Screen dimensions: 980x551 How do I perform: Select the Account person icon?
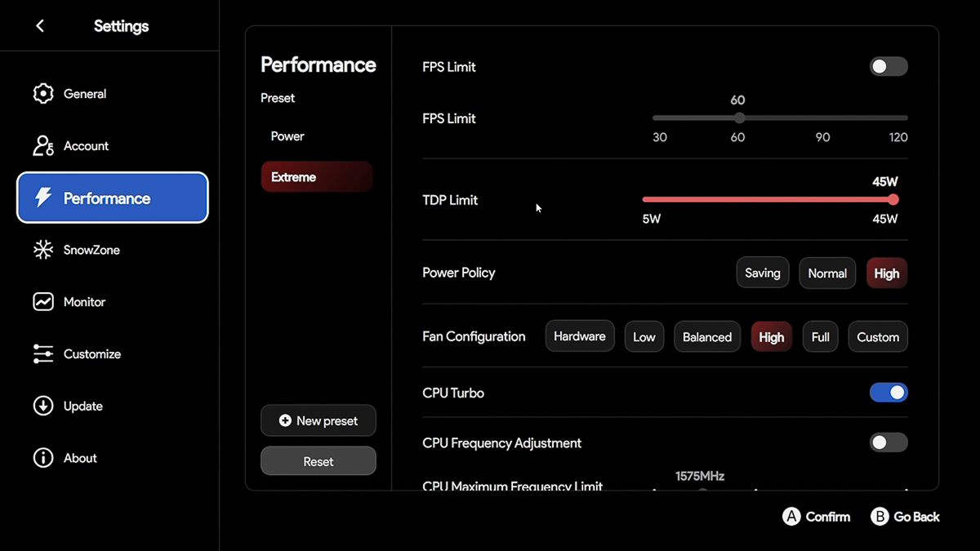point(43,146)
